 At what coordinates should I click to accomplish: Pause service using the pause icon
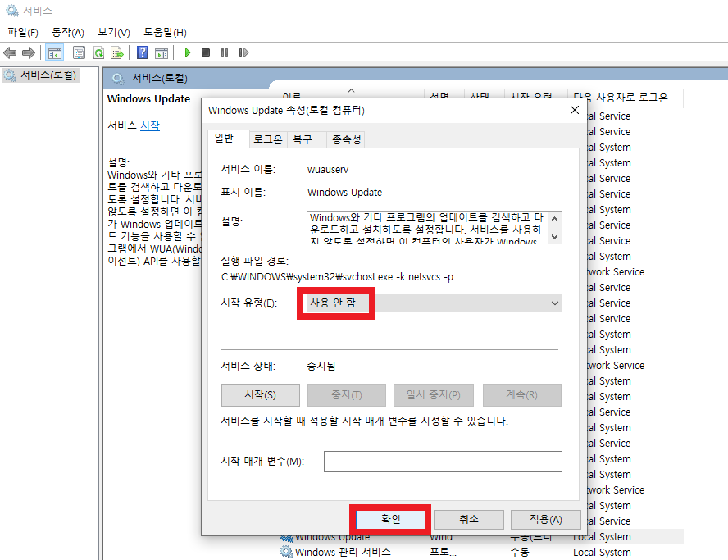coord(225,52)
